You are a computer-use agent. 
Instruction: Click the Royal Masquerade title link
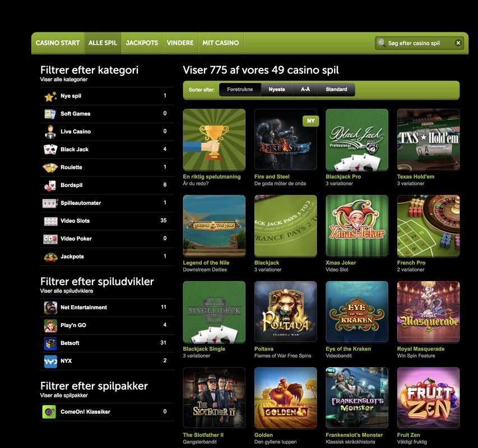coord(421,349)
